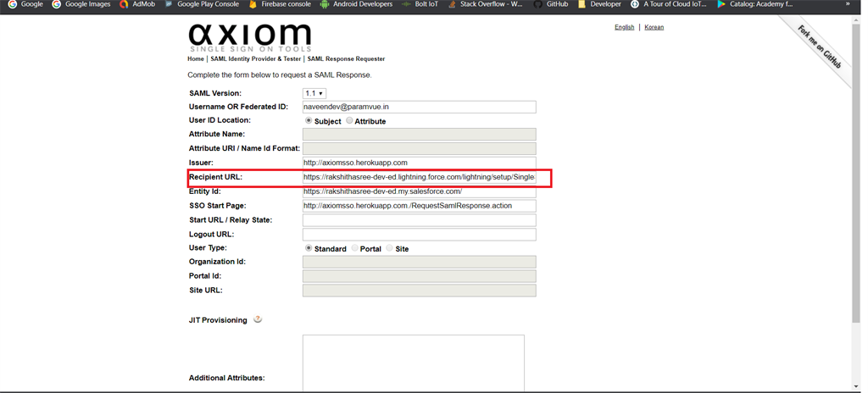This screenshot has height=393, width=868.
Task: Click the Axiom Single Sign On logo
Action: [x=250, y=37]
